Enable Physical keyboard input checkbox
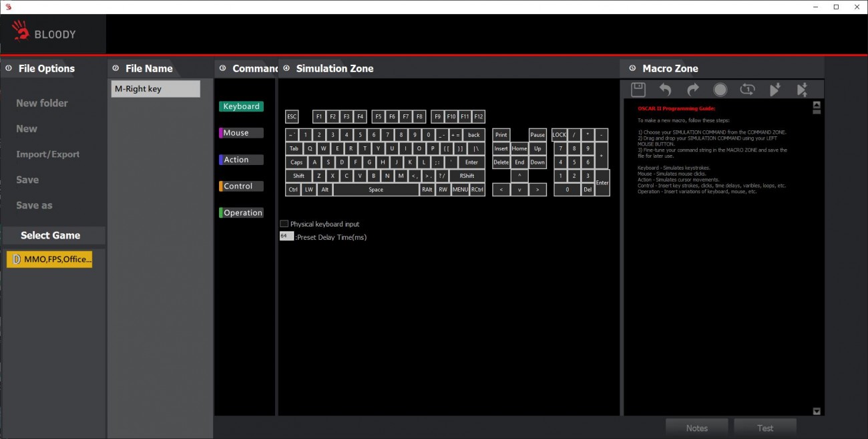The height and width of the screenshot is (439, 868). coord(284,224)
